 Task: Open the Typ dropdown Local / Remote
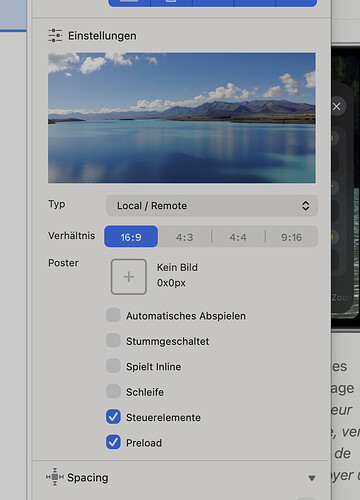click(x=212, y=206)
